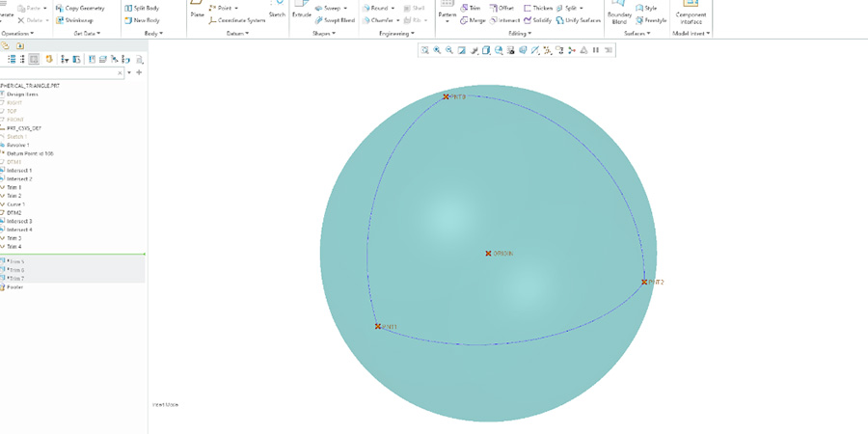The height and width of the screenshot is (434, 868).
Task: Click zoom in icon in graphics toolbar
Action: [x=437, y=50]
